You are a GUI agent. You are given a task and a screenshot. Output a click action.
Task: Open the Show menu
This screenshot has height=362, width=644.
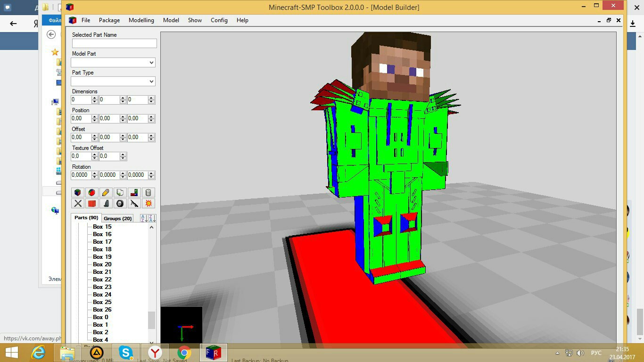[x=195, y=20]
